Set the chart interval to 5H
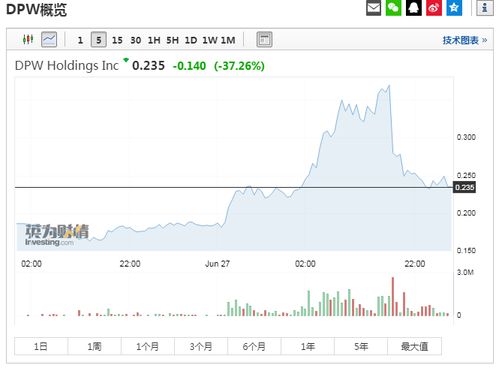This screenshot has width=499, height=368. pos(173,40)
